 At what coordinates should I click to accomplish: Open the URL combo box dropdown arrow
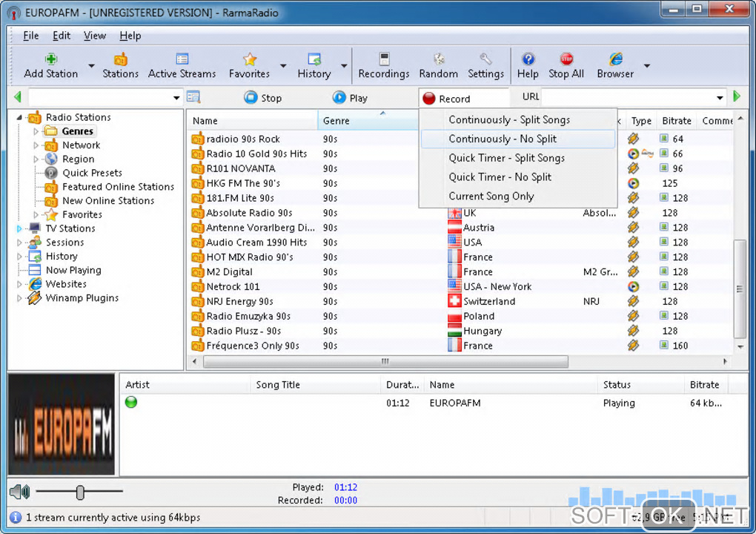coord(720,98)
